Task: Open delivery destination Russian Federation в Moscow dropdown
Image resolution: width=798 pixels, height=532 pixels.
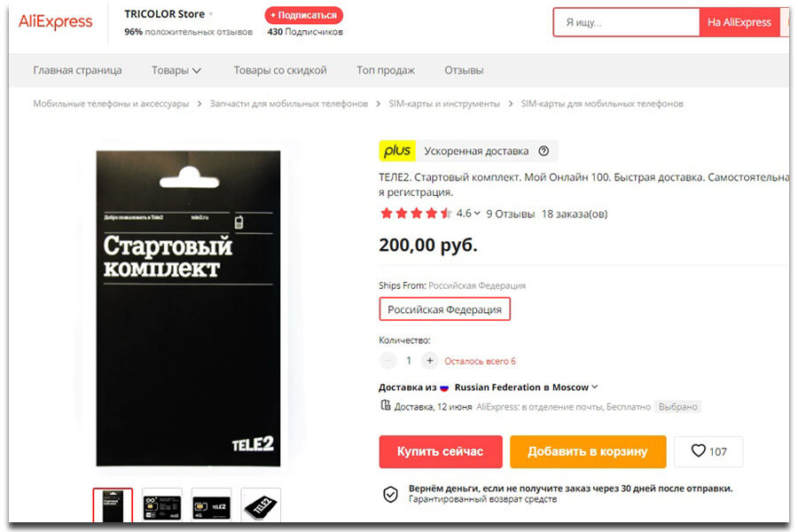Action: click(x=526, y=387)
